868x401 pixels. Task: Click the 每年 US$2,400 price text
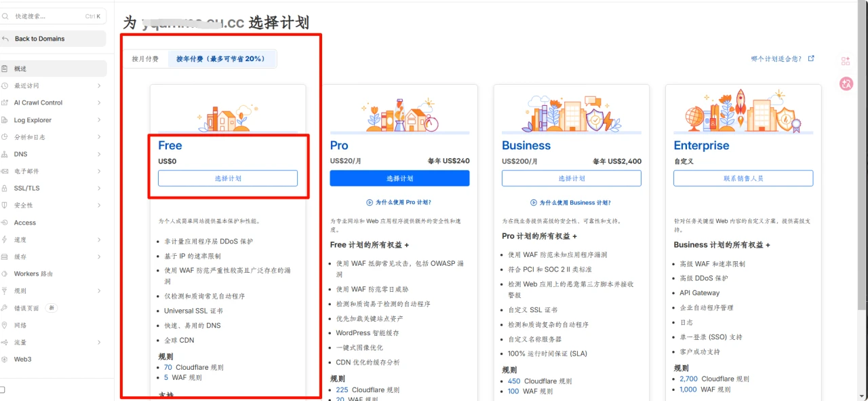point(617,161)
